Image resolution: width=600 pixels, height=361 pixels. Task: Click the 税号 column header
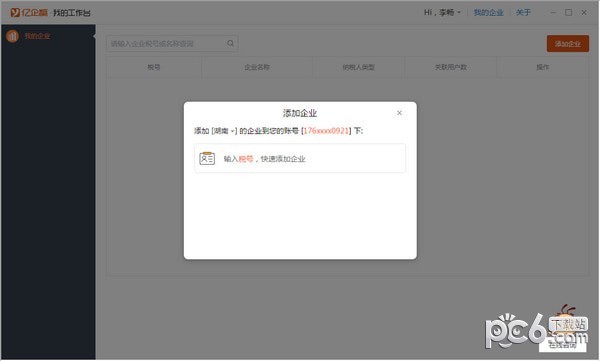(154, 67)
